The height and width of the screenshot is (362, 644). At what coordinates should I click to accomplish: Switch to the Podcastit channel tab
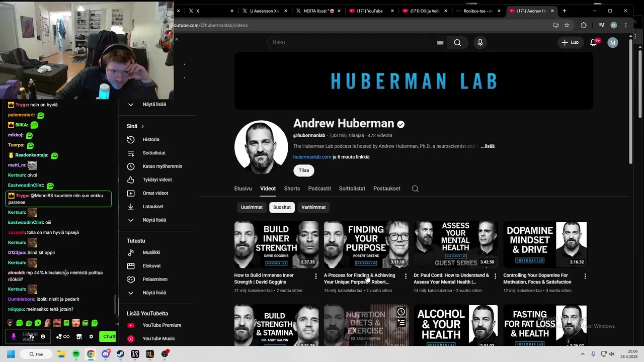coord(319,189)
